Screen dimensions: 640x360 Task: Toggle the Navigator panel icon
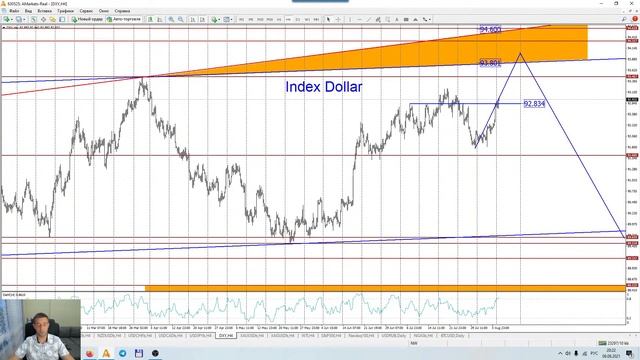[x=53, y=19]
